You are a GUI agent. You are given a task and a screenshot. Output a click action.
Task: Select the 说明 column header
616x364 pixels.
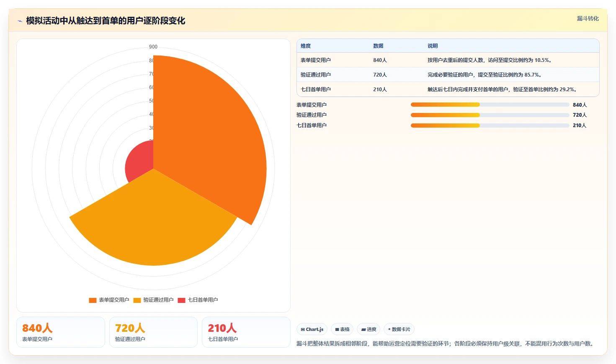[x=433, y=46]
